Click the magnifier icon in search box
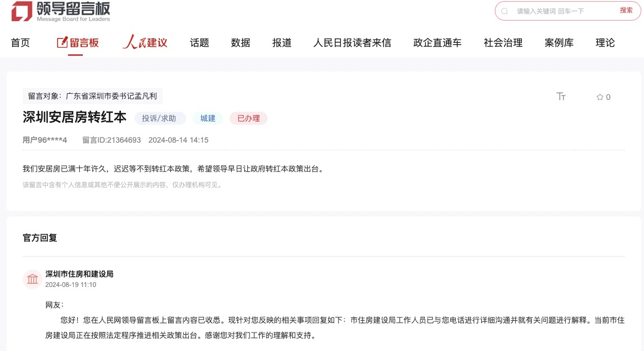 pyautogui.click(x=505, y=11)
